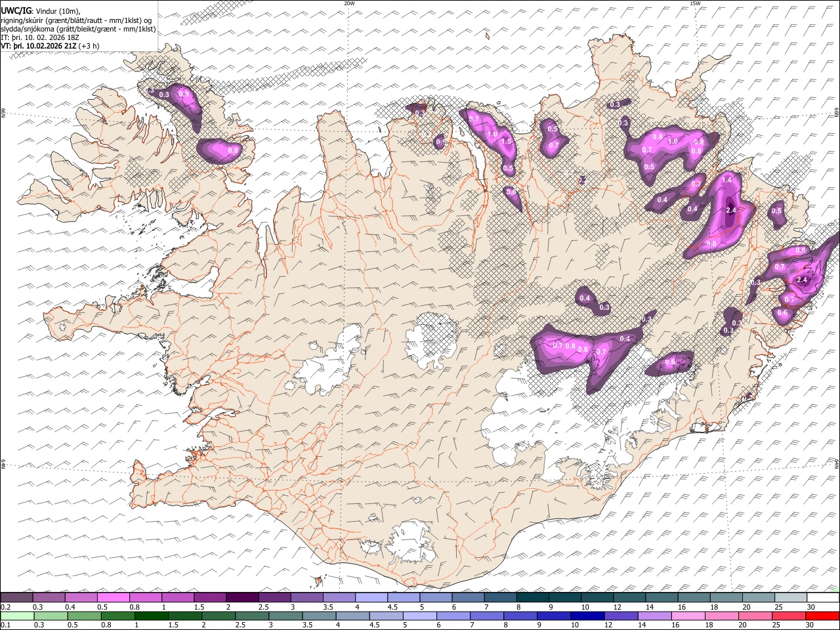Select the 'rigning/skúrir' legend description line
The width and height of the screenshot is (840, 630).
[77, 20]
